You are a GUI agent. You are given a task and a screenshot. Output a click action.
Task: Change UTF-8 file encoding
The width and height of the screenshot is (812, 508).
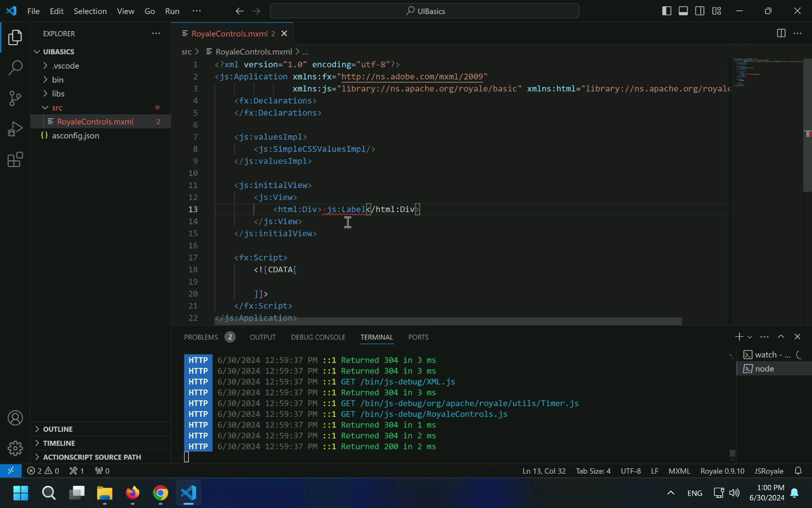pos(631,471)
